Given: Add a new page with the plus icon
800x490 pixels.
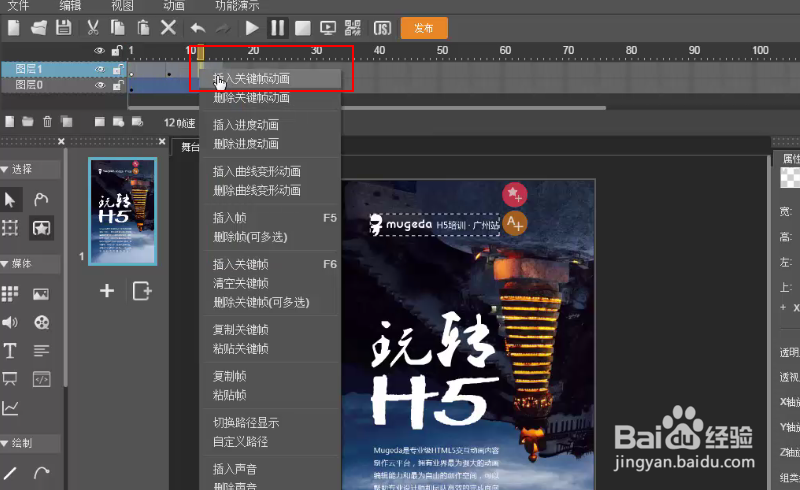Looking at the screenshot, I should click(107, 291).
